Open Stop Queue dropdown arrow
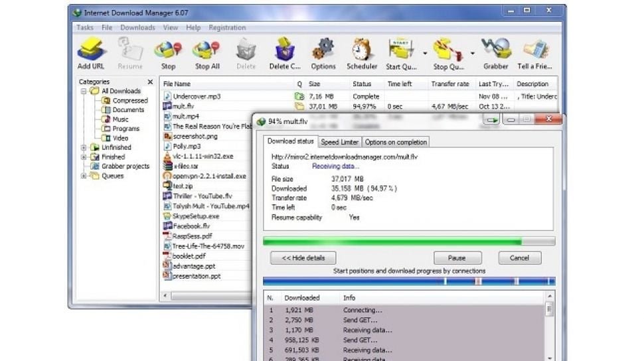The width and height of the screenshot is (644, 361). click(472, 53)
